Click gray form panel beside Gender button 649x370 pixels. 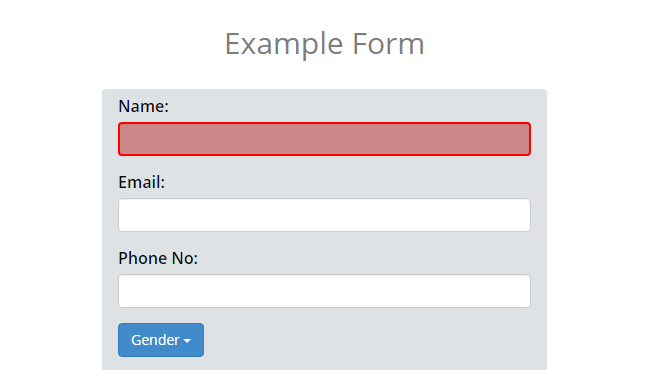click(x=373, y=340)
